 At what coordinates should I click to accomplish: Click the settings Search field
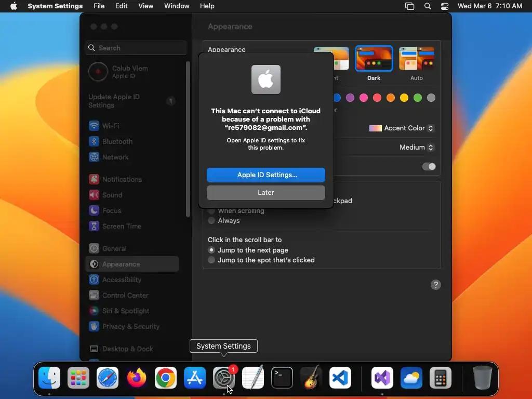tap(136, 48)
